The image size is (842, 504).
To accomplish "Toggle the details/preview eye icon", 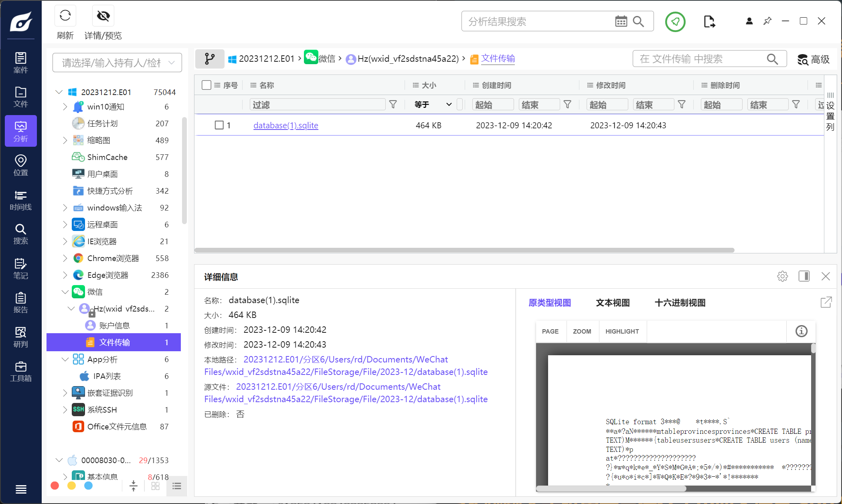I will pyautogui.click(x=103, y=16).
